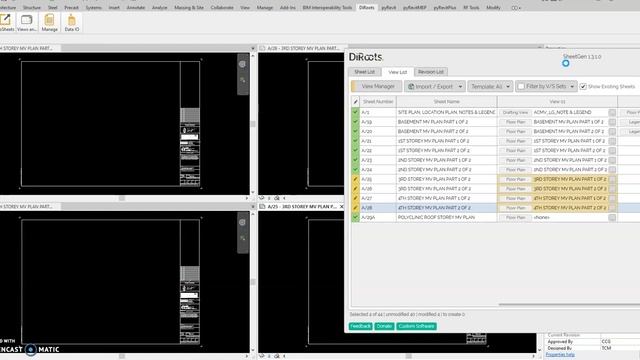Screen dimensions: 640x360
Task: Open the Massing & Site ribbon tab
Action: 189,7
